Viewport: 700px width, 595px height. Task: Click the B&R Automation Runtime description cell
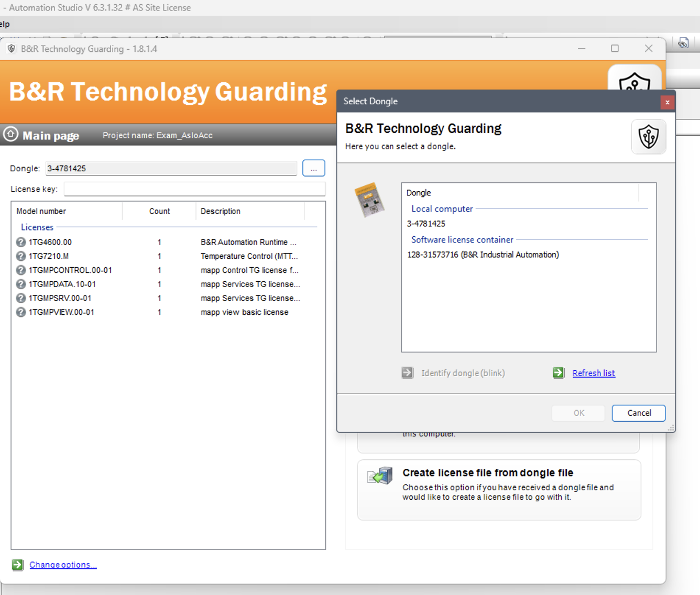coord(248,242)
